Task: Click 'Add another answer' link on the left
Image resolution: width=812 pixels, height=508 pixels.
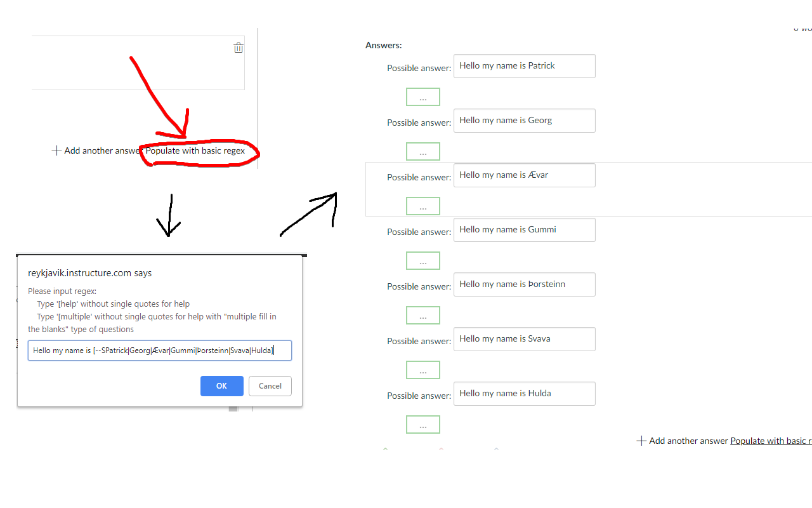Action: [x=103, y=150]
